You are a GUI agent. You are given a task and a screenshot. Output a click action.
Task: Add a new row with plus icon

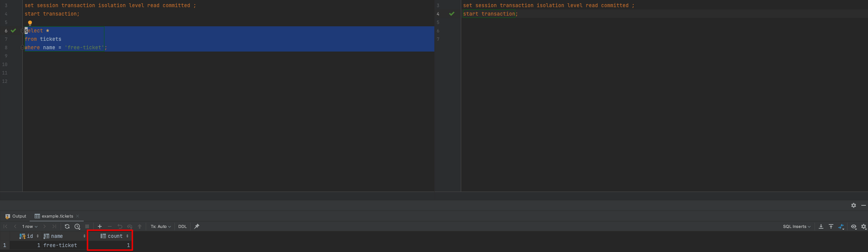click(100, 226)
